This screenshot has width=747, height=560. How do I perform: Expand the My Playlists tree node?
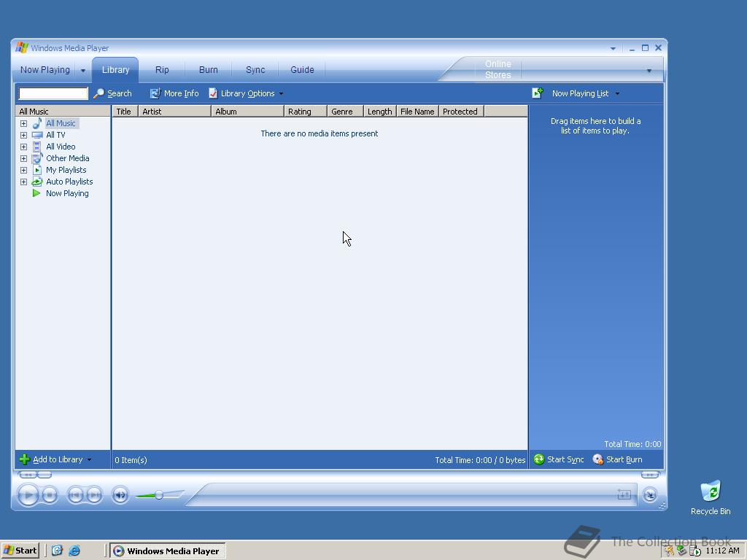[x=23, y=170]
